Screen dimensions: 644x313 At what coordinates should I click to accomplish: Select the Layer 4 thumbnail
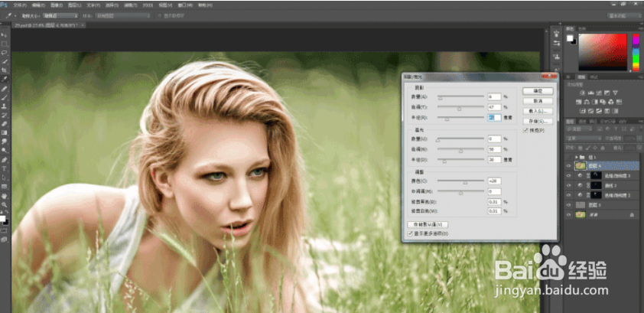click(580, 166)
